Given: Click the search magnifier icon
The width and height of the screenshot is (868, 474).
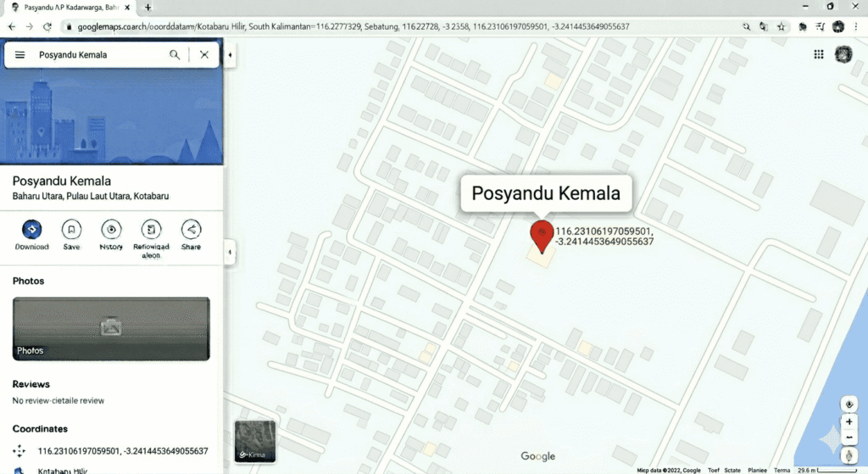Looking at the screenshot, I should [x=175, y=55].
